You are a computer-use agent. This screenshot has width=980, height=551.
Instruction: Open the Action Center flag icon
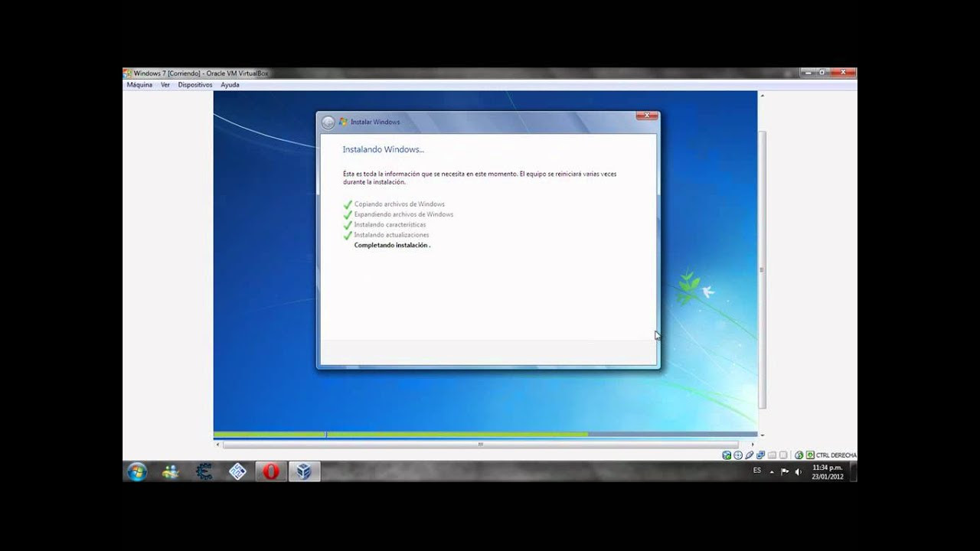(785, 471)
